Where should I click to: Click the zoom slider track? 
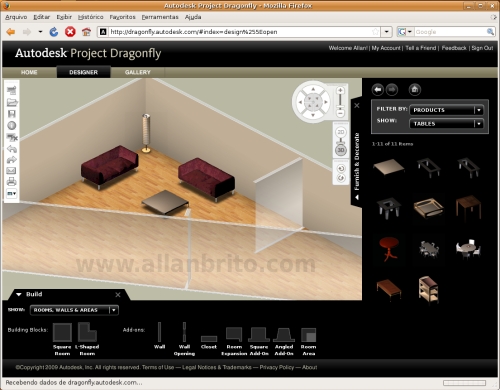340,101
